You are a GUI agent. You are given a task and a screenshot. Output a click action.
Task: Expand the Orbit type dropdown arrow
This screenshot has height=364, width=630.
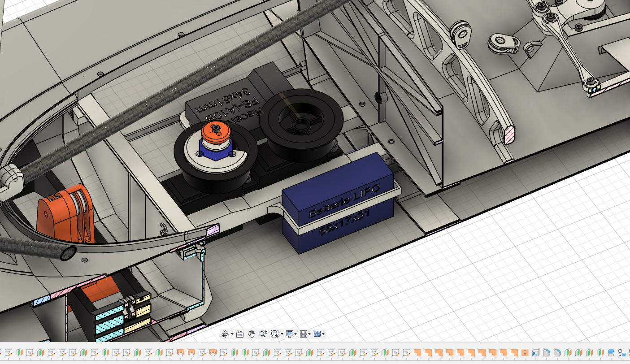(232, 334)
